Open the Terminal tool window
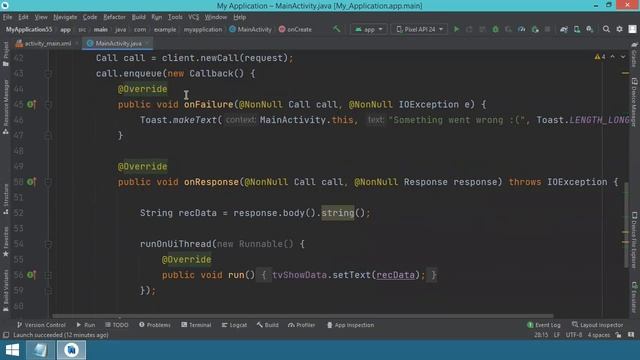The width and height of the screenshot is (640, 360). [x=196, y=325]
